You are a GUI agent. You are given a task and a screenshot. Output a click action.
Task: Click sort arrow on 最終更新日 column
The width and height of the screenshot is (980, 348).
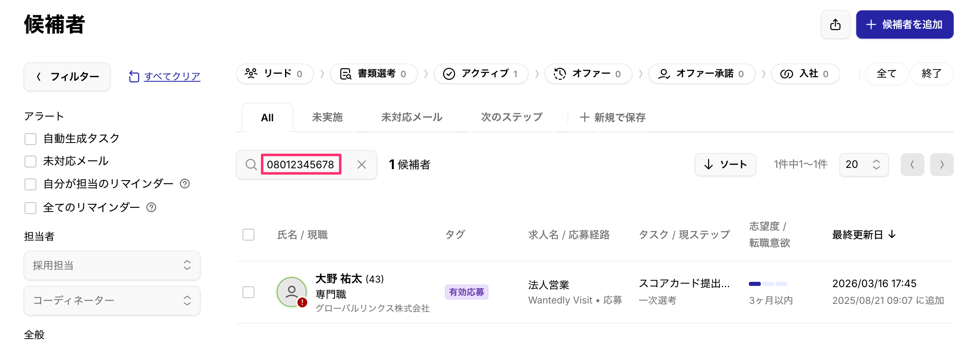coord(892,234)
